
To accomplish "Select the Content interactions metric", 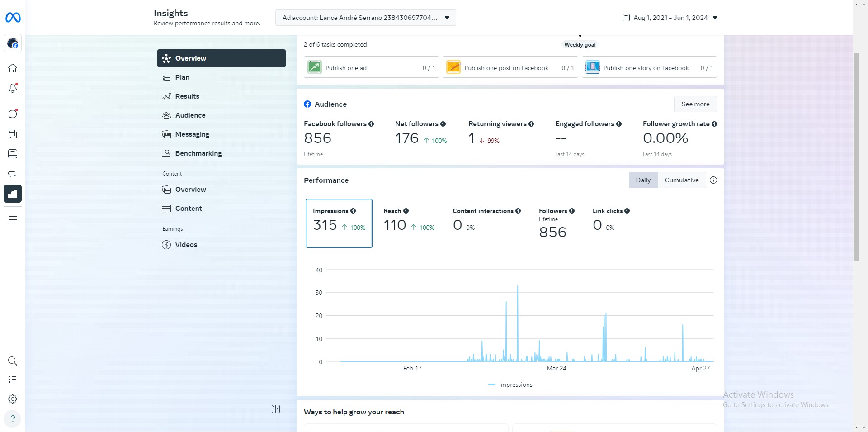I will [487, 223].
